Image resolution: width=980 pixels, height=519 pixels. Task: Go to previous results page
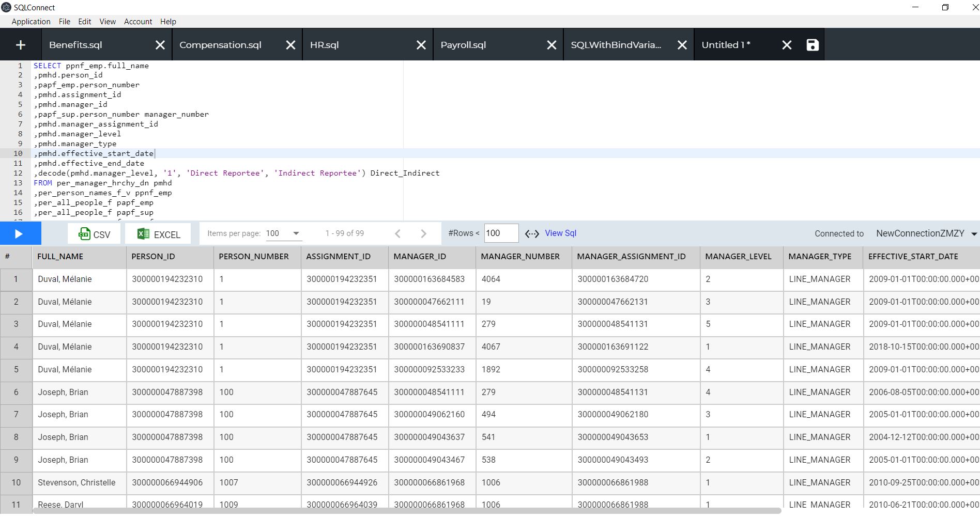[x=397, y=233]
